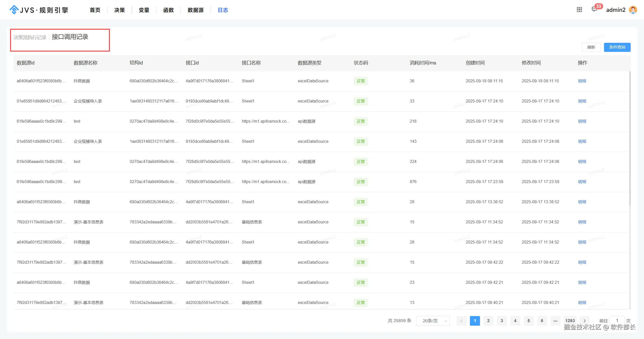
Task: Click the 正常 status tag in first row
Action: point(360,81)
